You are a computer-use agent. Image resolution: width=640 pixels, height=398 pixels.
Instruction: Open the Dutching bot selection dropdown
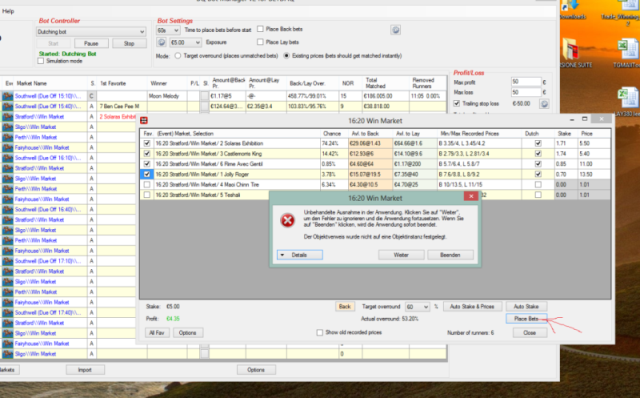click(x=91, y=32)
